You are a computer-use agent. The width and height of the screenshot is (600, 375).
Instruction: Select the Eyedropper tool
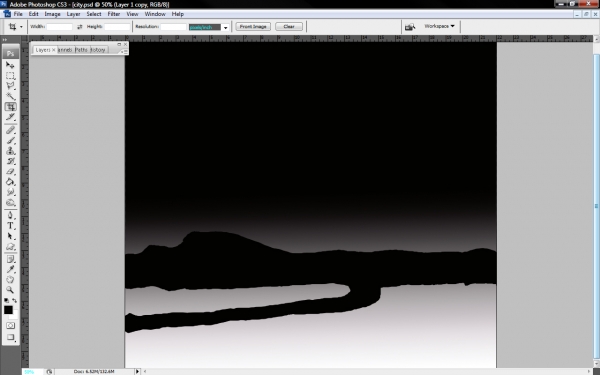[x=10, y=269]
